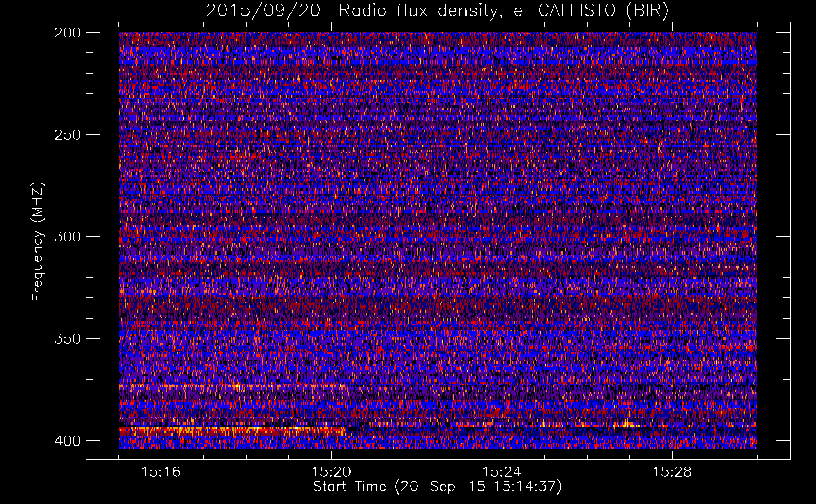Click the 350 frequency tick label
Image resolution: width=816 pixels, height=504 pixels.
(x=67, y=338)
